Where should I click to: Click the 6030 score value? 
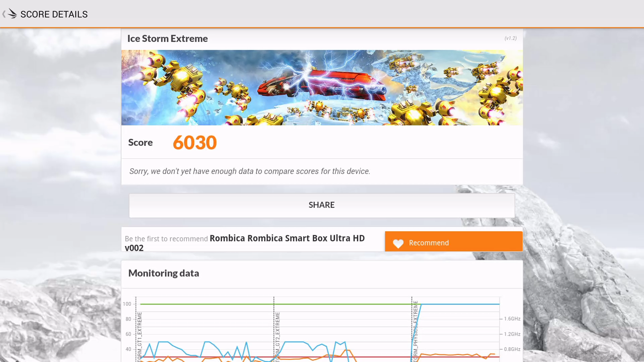click(x=195, y=142)
